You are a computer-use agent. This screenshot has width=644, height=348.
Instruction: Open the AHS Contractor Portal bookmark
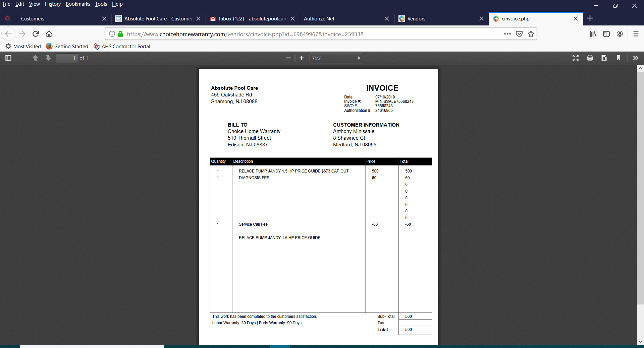(122, 47)
